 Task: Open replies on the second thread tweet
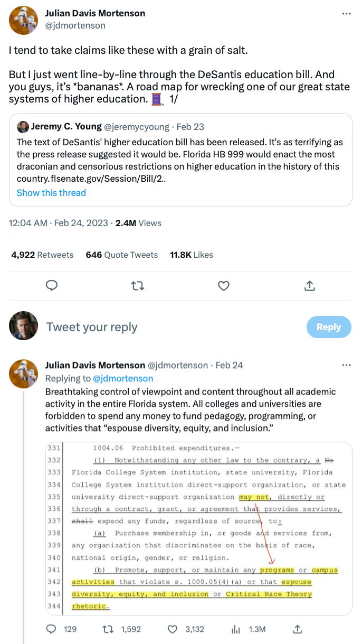pyautogui.click(x=52, y=629)
